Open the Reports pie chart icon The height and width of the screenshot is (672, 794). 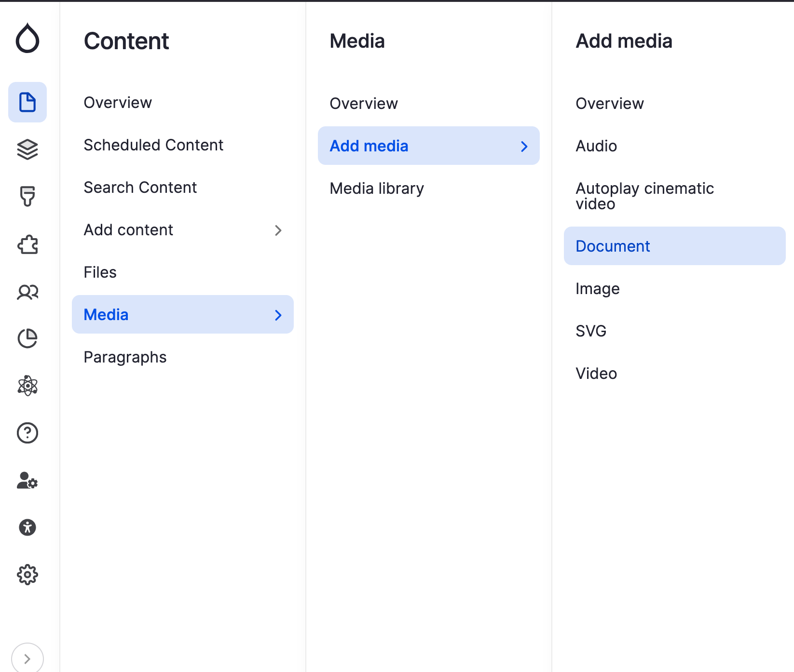(x=27, y=338)
